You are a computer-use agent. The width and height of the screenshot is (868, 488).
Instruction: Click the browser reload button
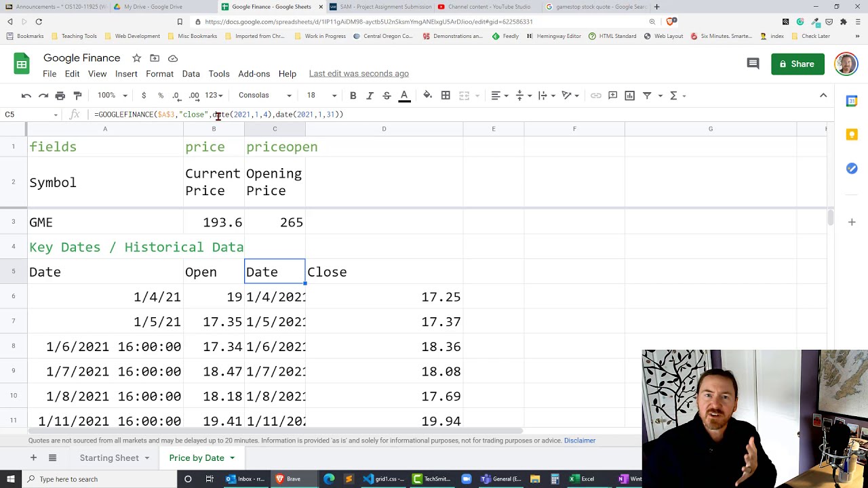(x=39, y=22)
